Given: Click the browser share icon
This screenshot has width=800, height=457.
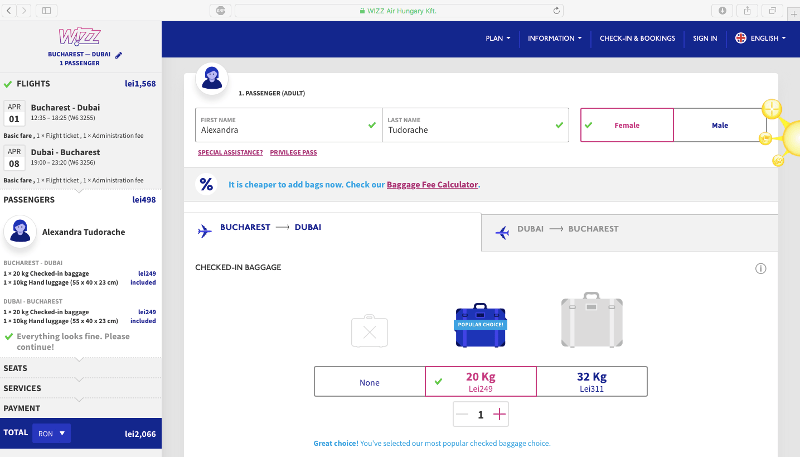Looking at the screenshot, I should tap(747, 11).
